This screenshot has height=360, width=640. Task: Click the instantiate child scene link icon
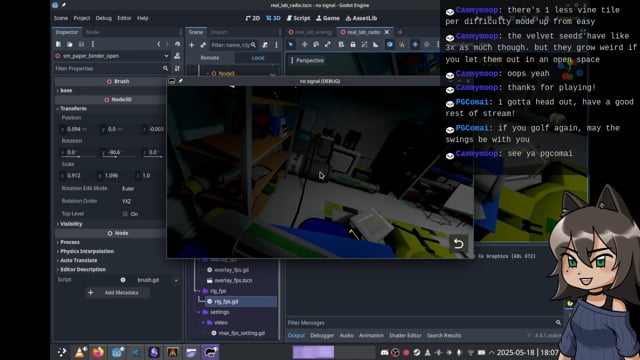(x=203, y=45)
